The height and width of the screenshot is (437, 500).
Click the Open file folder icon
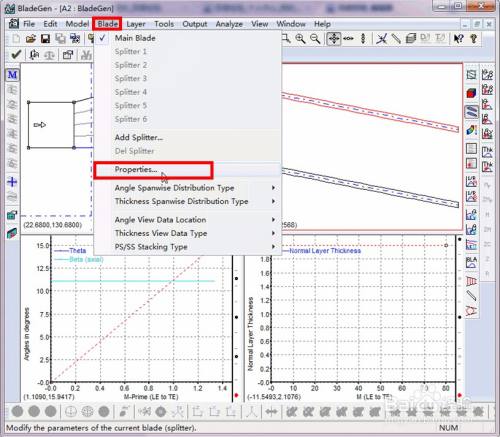pos(31,39)
